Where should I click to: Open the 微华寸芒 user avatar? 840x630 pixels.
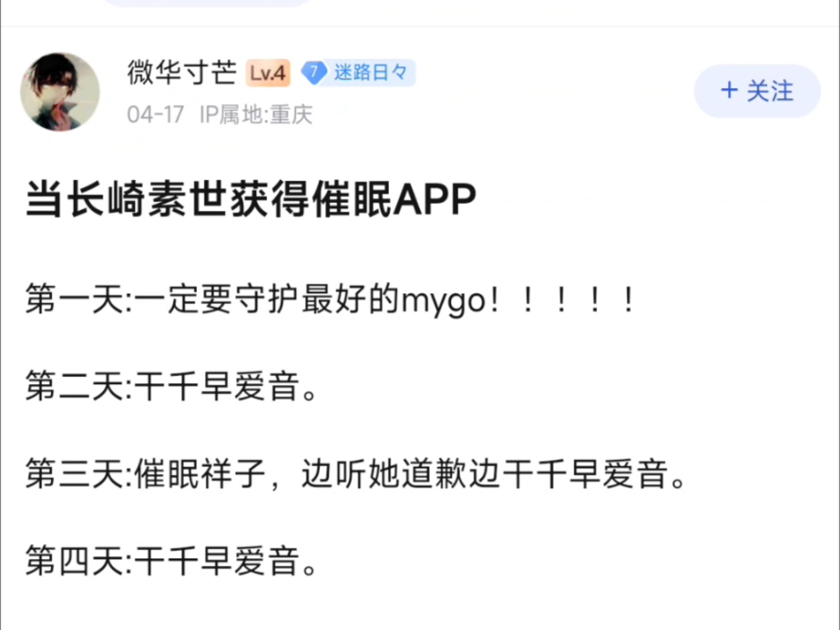tap(60, 92)
